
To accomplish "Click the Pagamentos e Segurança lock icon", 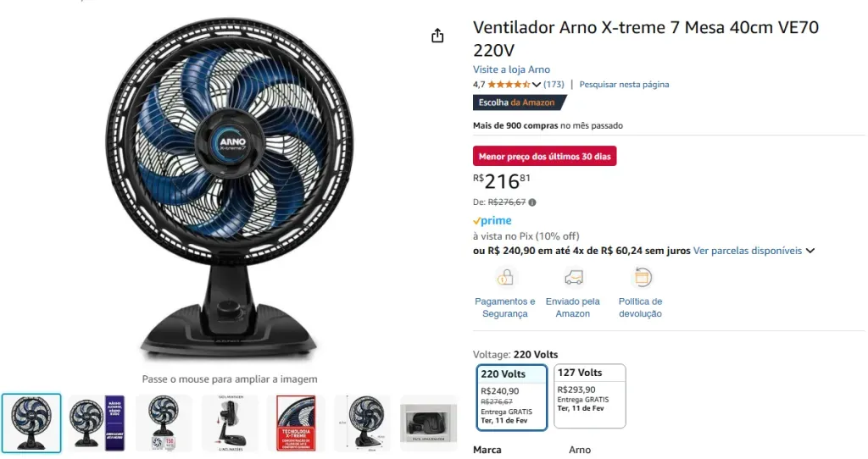I will point(505,277).
